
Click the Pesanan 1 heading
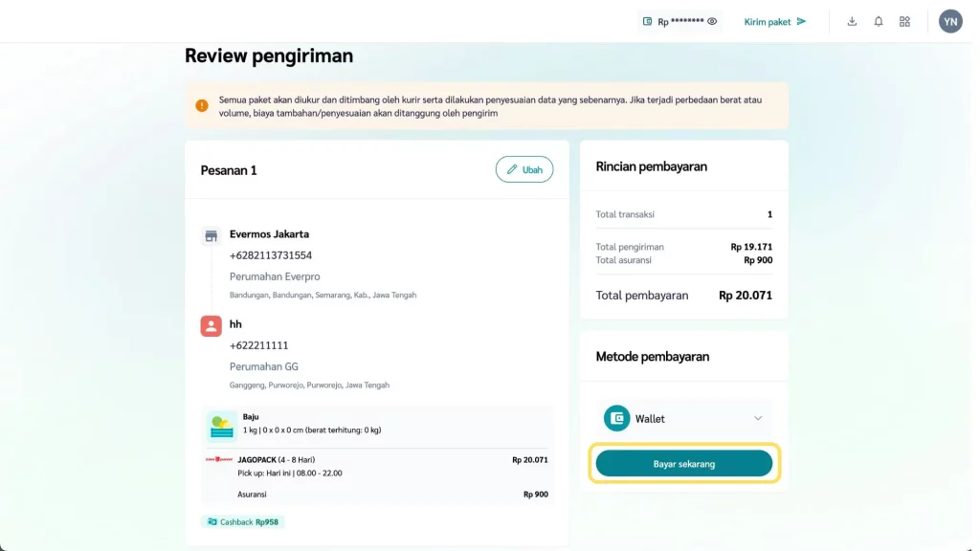tap(229, 170)
